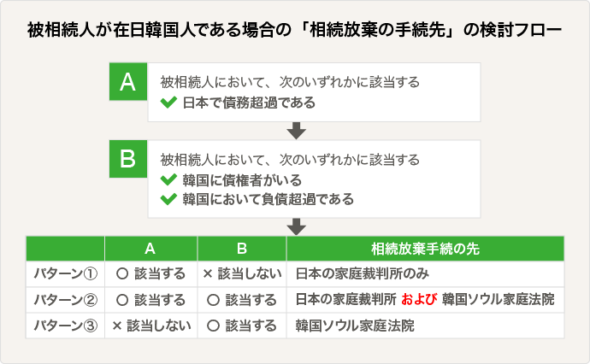Click the green B label box
Image resolution: width=590 pixels, height=364 pixels.
click(x=128, y=159)
